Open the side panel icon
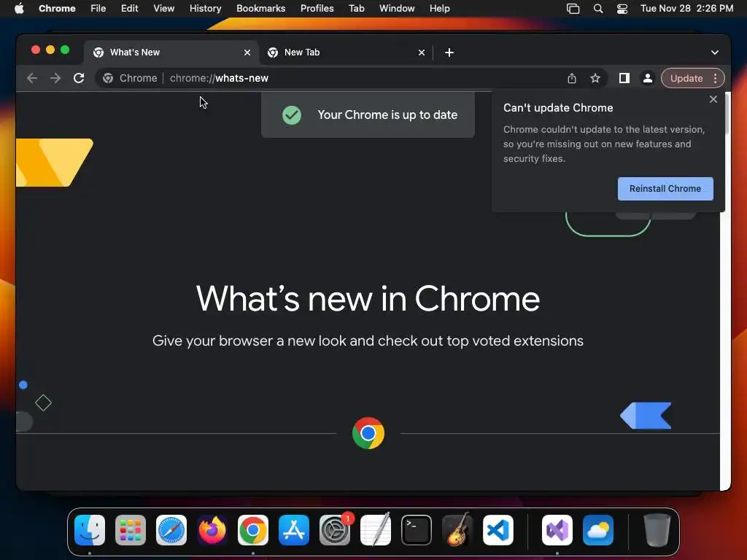Viewport: 747px width, 560px height. (x=624, y=78)
